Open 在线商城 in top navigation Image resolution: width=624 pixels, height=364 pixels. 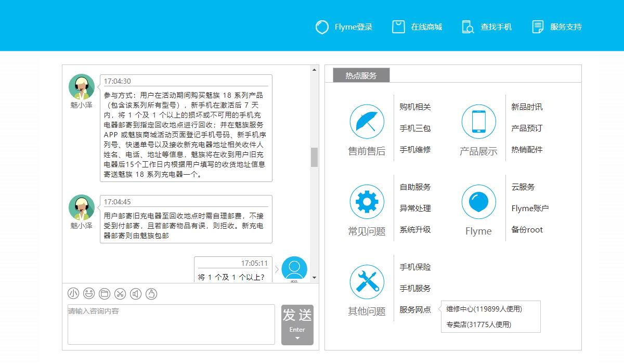click(426, 27)
